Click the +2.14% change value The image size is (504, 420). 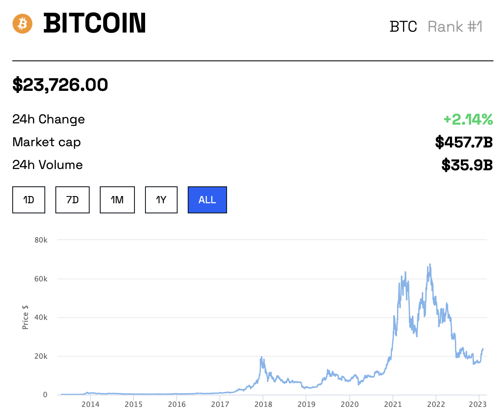point(468,120)
